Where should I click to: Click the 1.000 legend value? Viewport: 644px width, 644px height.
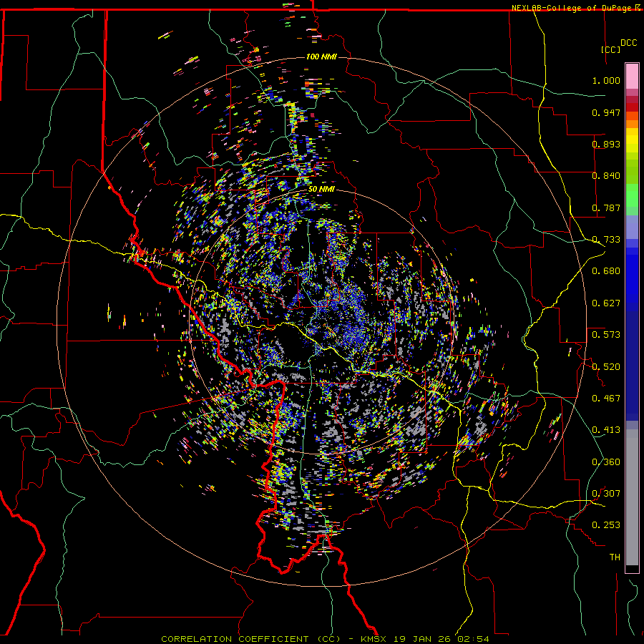pyautogui.click(x=606, y=80)
